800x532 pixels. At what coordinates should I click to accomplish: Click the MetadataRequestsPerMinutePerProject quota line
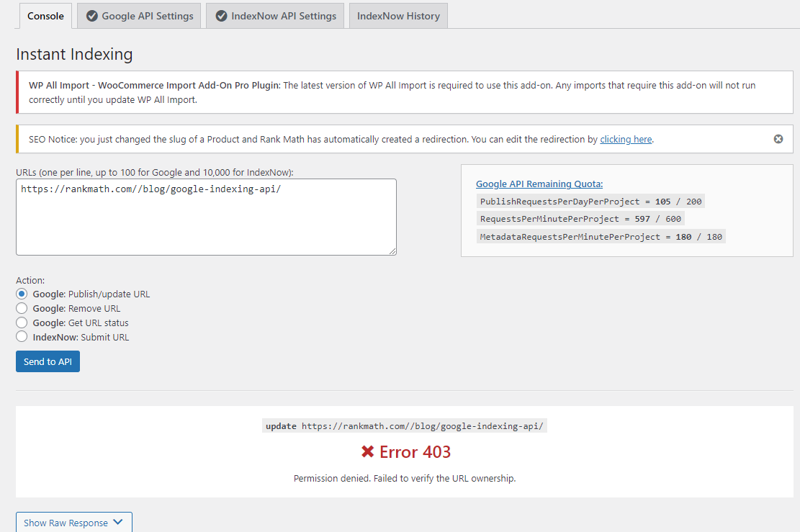click(x=601, y=237)
